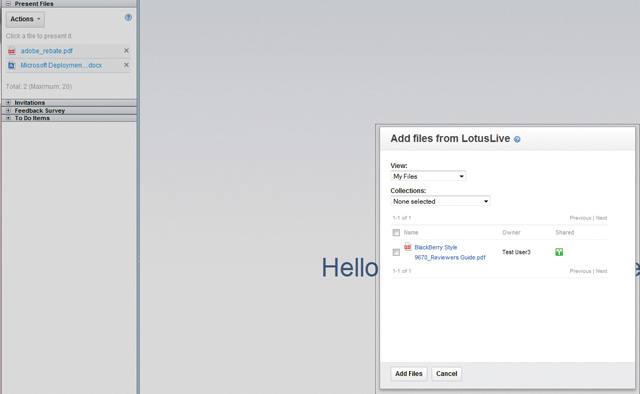This screenshot has width=640, height=394.
Task: Click the help icon in Present Files panel
Action: (x=128, y=17)
